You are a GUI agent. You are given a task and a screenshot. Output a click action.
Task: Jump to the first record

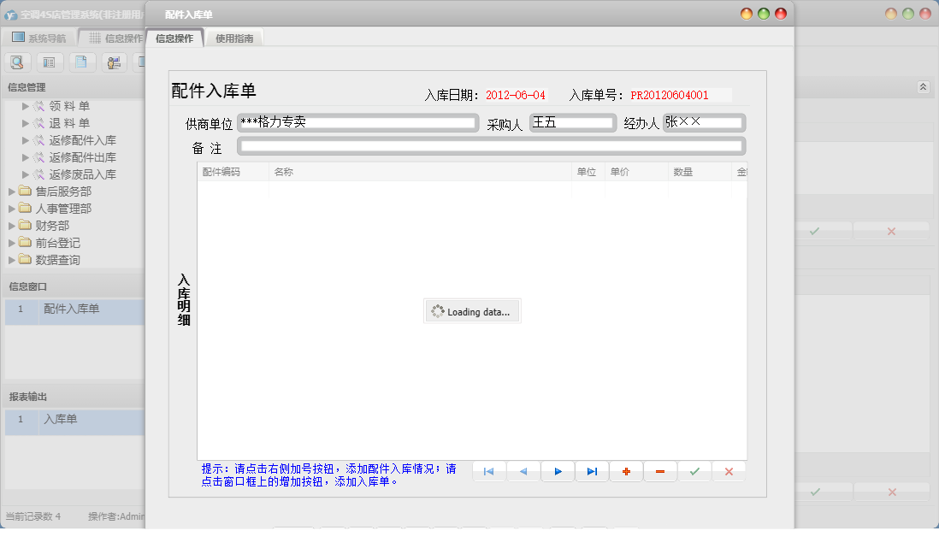click(x=488, y=471)
